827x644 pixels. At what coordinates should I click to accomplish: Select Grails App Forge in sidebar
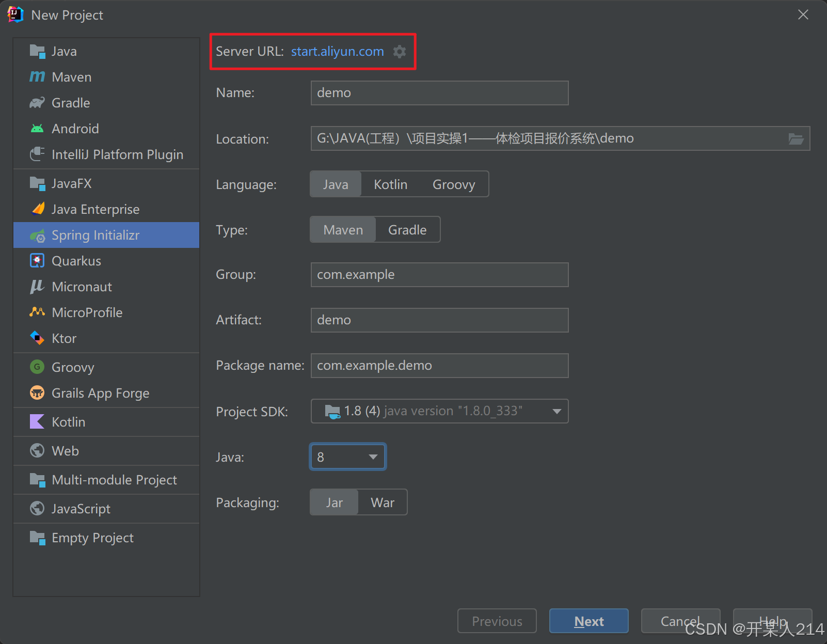(x=106, y=393)
